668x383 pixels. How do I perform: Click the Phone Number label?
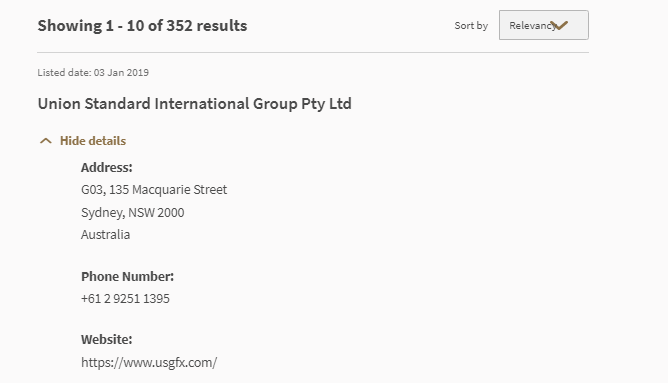(127, 276)
